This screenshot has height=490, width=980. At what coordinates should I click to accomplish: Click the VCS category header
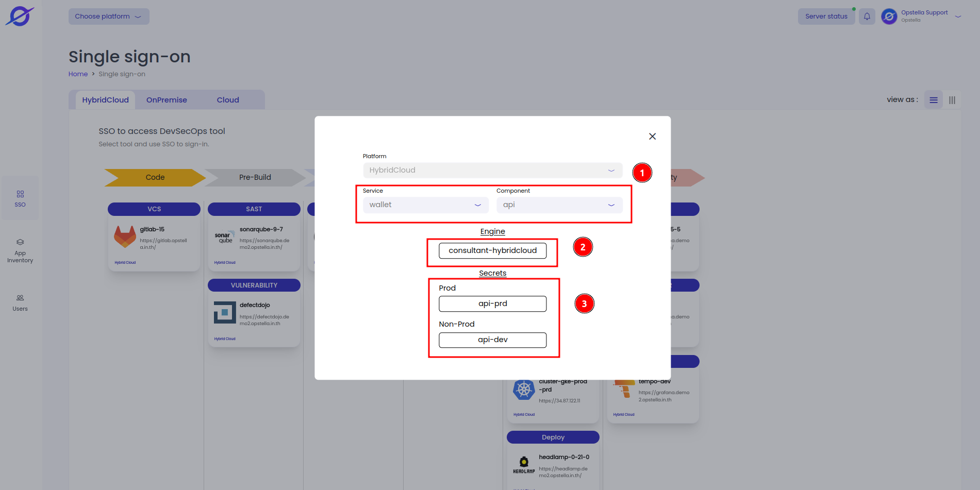pyautogui.click(x=154, y=209)
